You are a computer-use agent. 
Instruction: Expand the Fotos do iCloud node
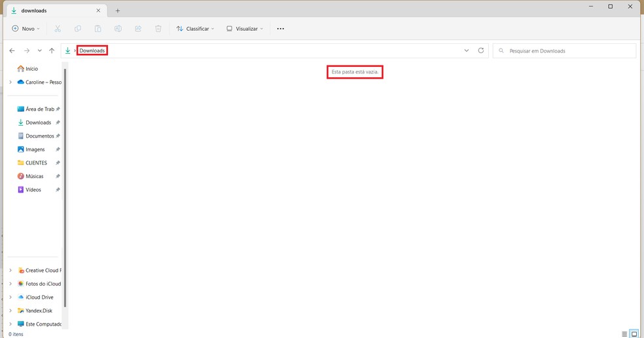point(10,284)
